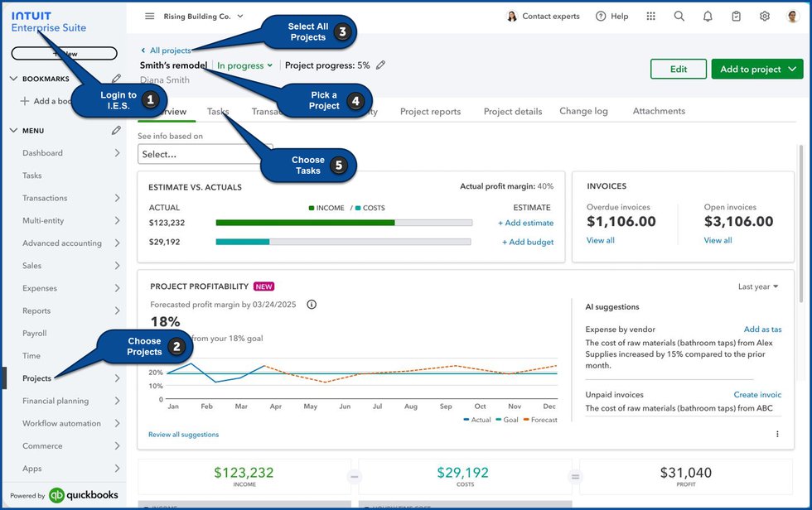Collapse the Menu section

point(13,130)
